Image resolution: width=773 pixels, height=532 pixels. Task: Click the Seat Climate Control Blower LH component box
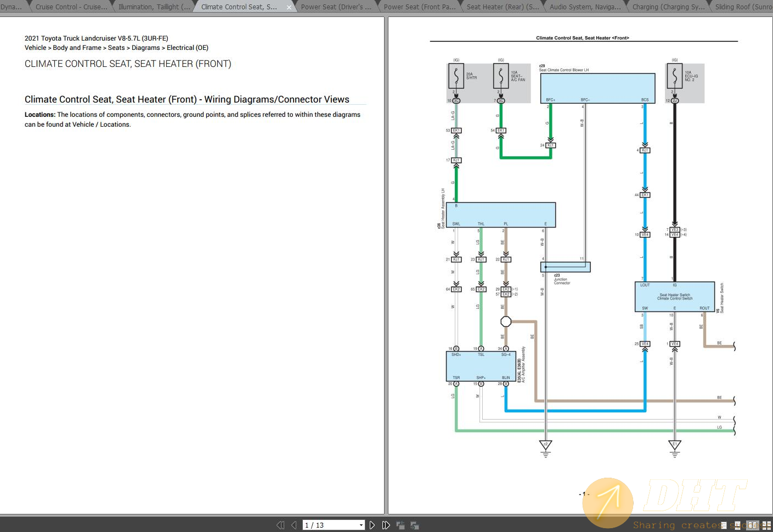tap(598, 88)
